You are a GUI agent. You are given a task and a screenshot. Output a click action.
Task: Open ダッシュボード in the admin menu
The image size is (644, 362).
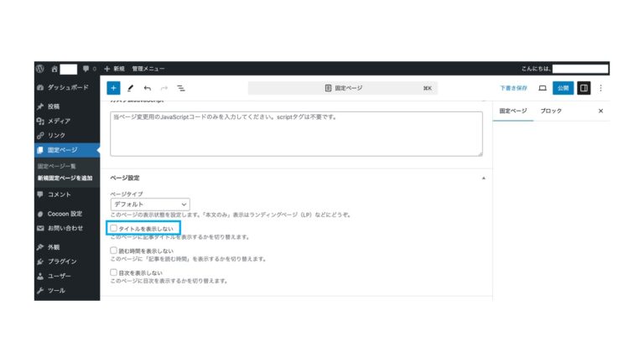coord(67,87)
